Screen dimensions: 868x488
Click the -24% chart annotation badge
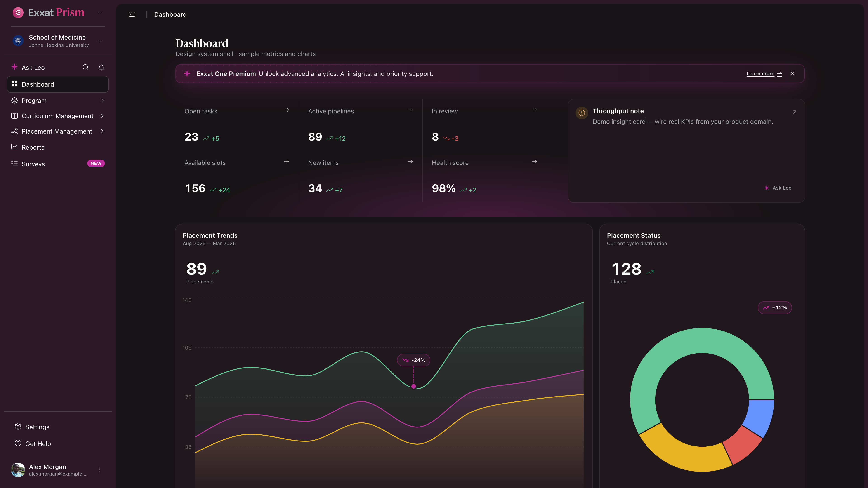413,360
